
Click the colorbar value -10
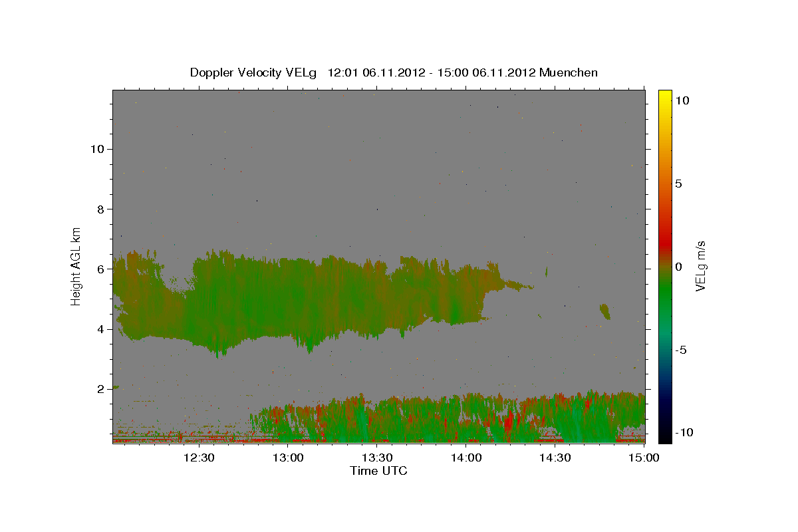[683, 432]
